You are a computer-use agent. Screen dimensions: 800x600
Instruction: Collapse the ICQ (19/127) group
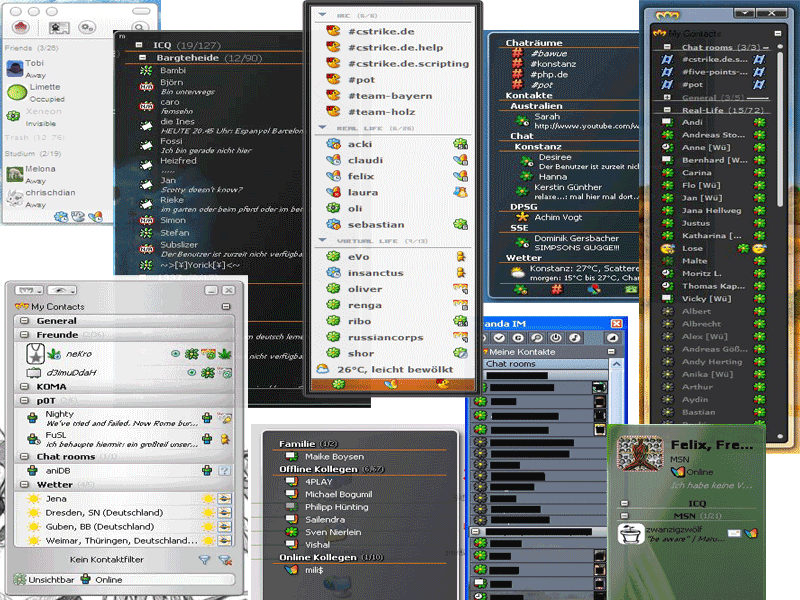tap(139, 45)
